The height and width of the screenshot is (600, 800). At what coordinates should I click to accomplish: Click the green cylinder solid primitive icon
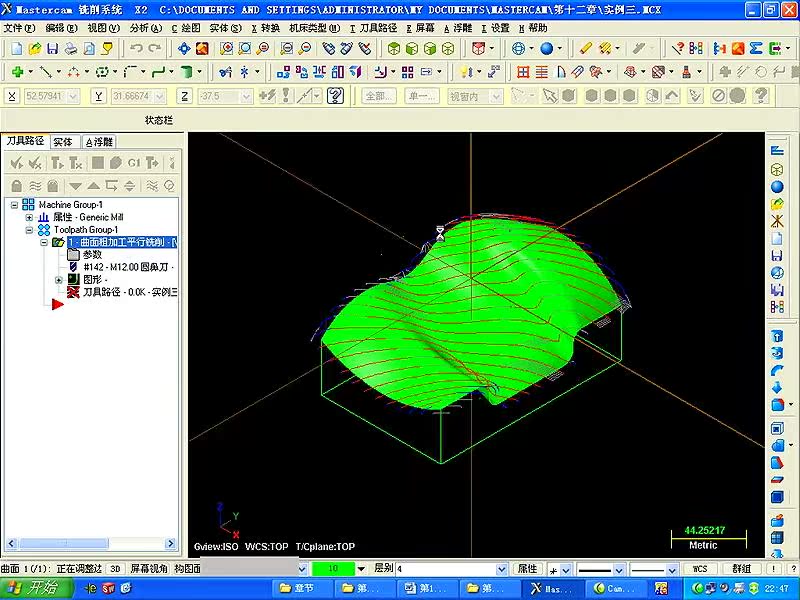(x=187, y=72)
